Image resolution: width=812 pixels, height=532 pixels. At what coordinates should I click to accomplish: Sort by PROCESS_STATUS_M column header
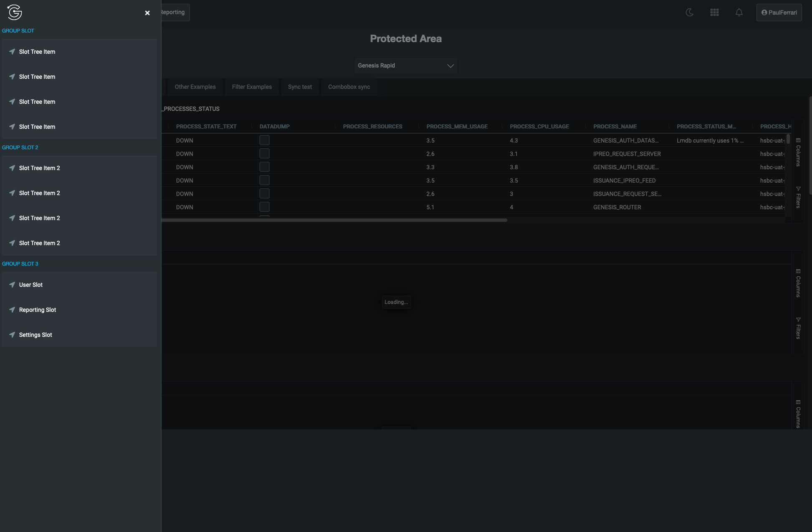click(706, 126)
